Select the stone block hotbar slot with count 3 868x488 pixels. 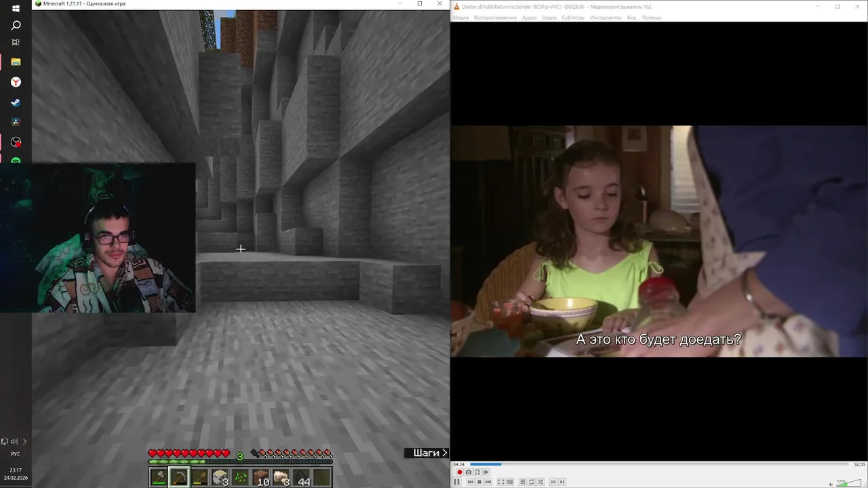click(x=220, y=478)
